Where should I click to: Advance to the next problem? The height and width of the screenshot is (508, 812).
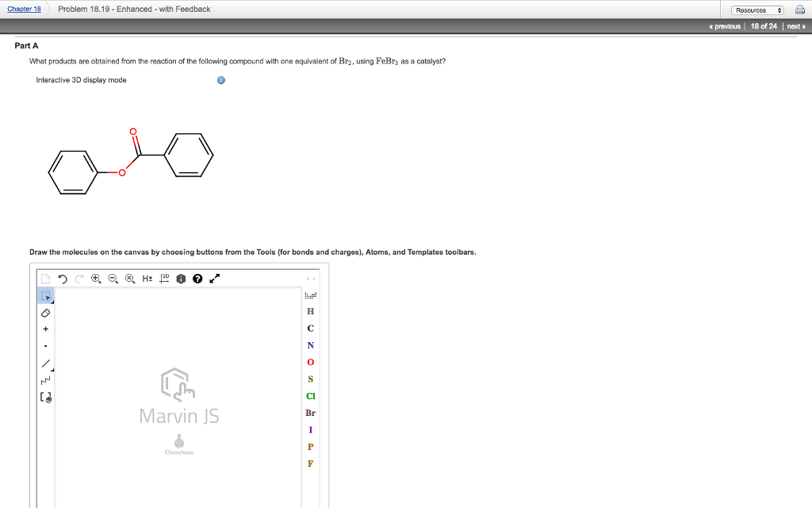pos(795,25)
